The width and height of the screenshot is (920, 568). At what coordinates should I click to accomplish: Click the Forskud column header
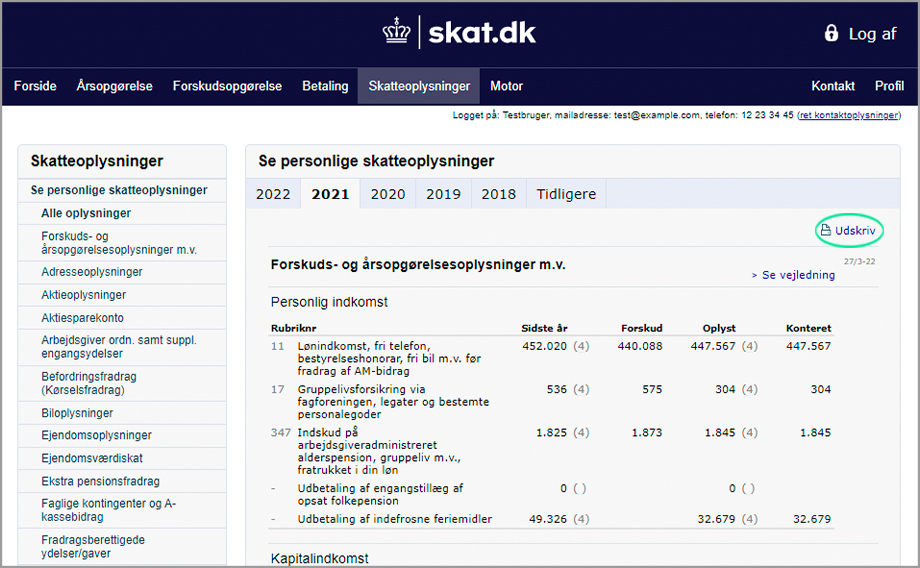pyautogui.click(x=641, y=328)
